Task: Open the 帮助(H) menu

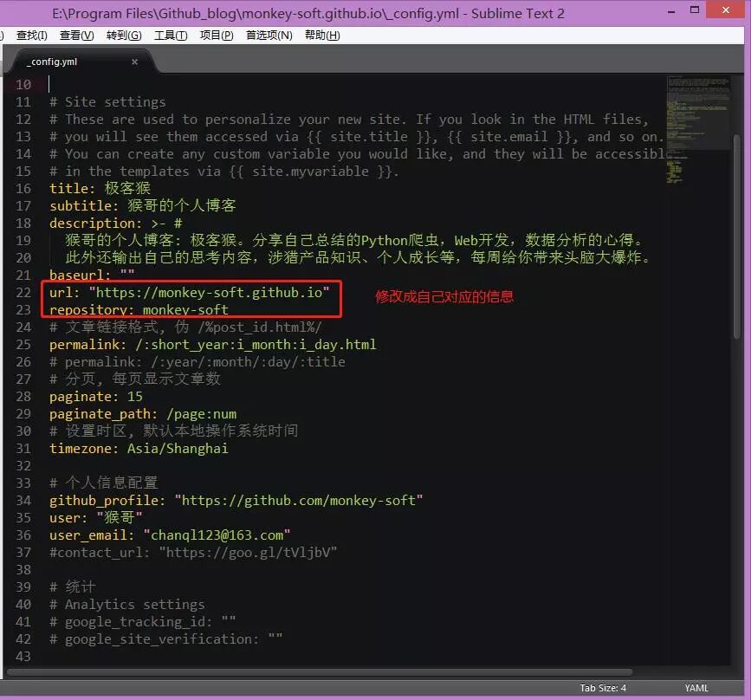Action: [322, 35]
